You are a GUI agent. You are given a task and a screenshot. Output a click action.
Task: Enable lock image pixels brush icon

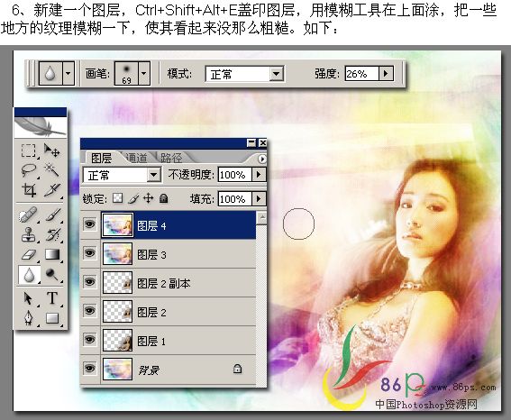[133, 198]
